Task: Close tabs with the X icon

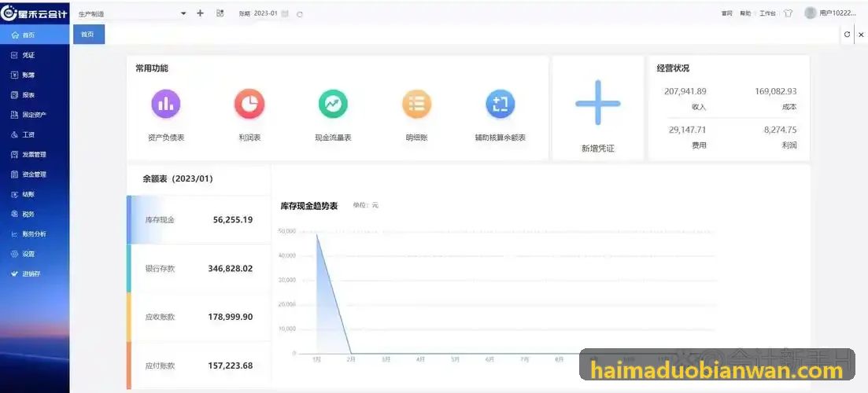Action: (861, 35)
